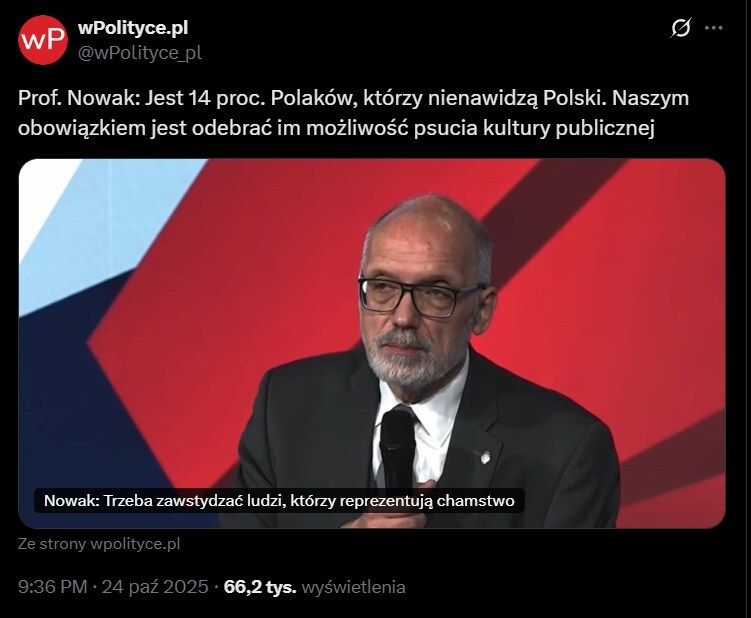Follow the 'Ze strony wpolityce.pl' source link
The width and height of the screenshot is (751, 618).
point(99,544)
